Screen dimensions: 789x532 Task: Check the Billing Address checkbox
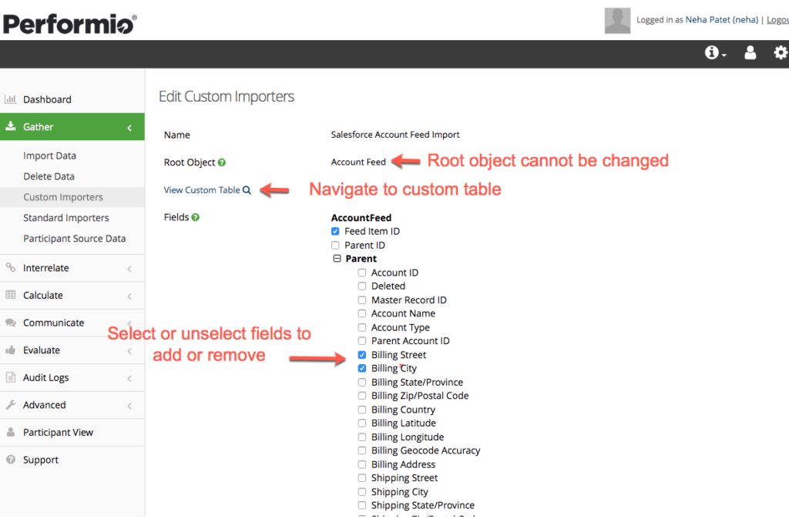[x=362, y=464]
